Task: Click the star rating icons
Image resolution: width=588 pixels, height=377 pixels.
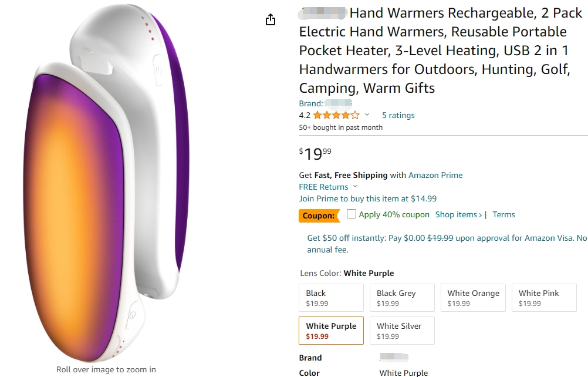Action: (336, 115)
